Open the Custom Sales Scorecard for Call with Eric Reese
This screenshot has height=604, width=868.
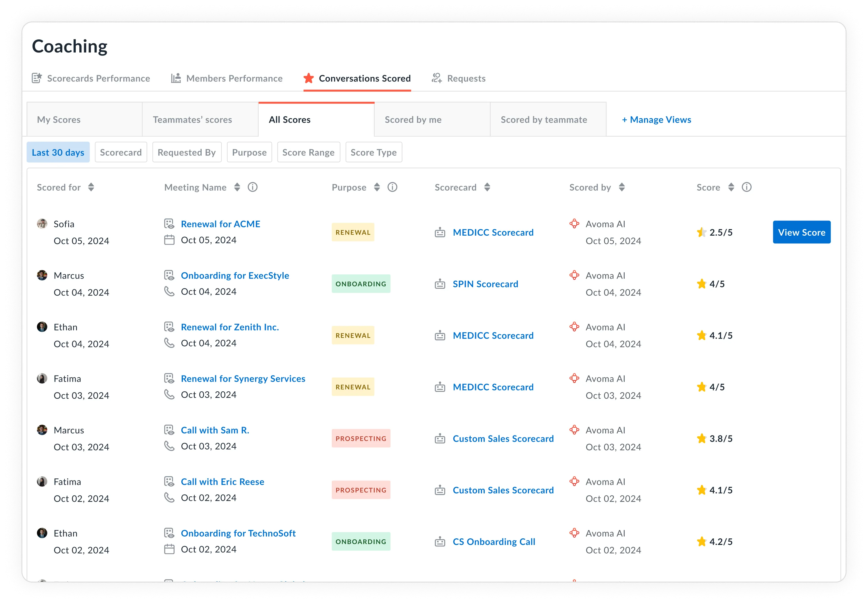tap(503, 490)
